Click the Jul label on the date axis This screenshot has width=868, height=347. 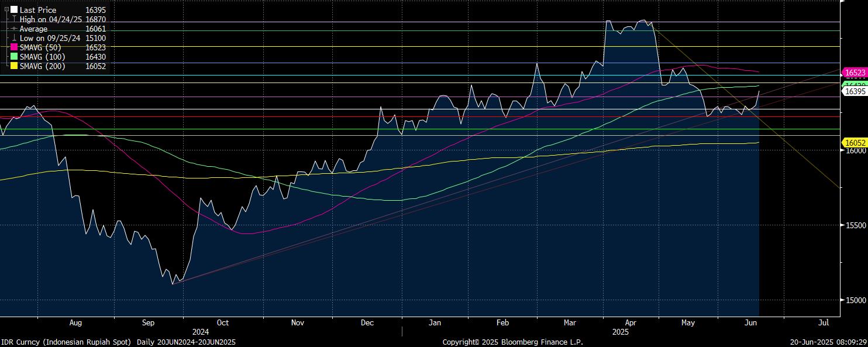824,322
